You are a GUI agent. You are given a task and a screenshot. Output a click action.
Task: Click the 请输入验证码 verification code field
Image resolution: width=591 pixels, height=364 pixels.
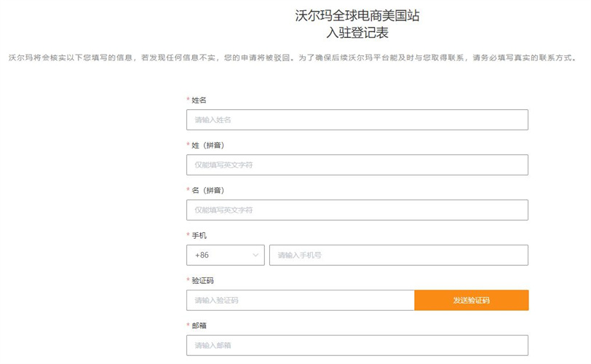301,301
